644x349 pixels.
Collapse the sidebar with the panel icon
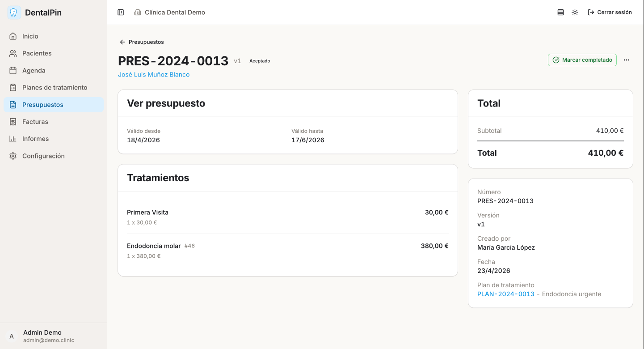pos(121,13)
